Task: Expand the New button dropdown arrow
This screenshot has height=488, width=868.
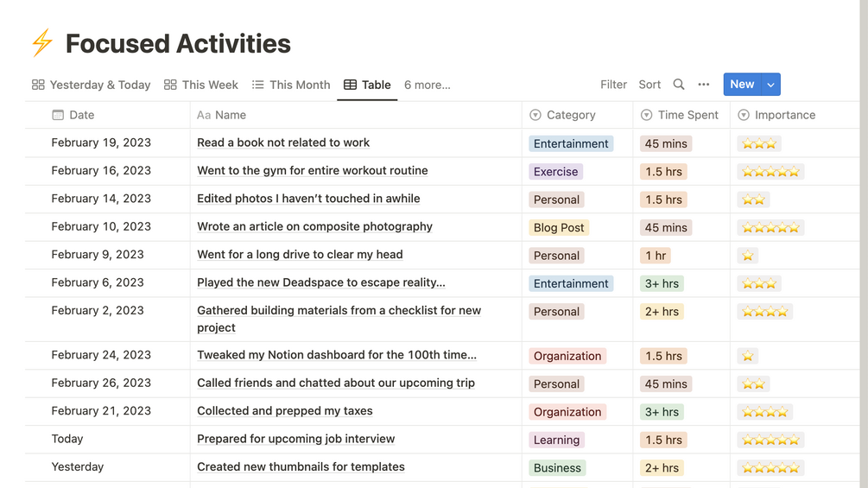Action: [771, 85]
